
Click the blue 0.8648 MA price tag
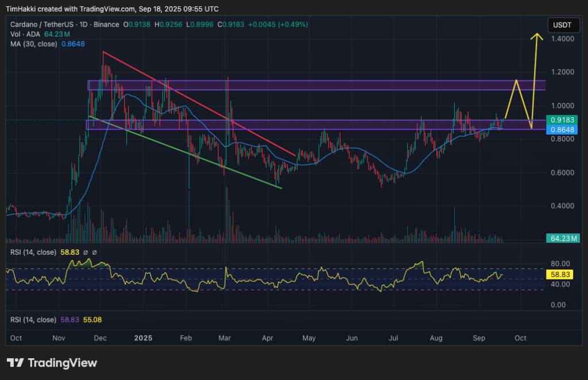pos(562,129)
